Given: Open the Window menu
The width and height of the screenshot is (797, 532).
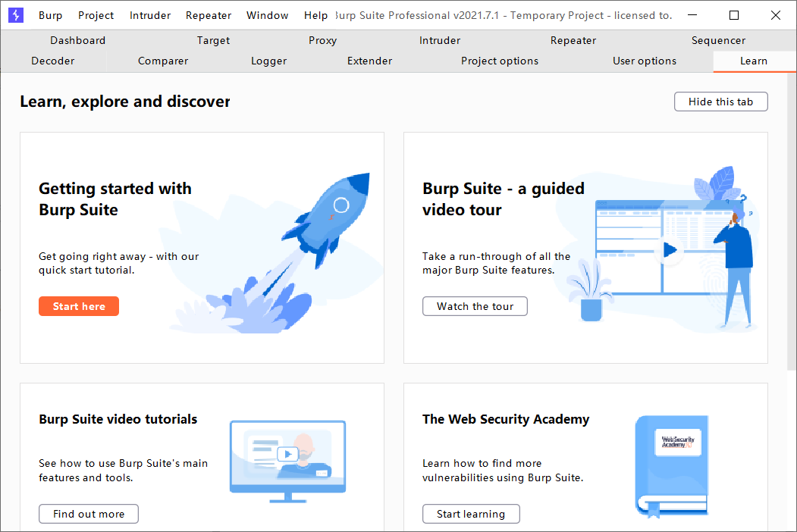Looking at the screenshot, I should coord(268,15).
